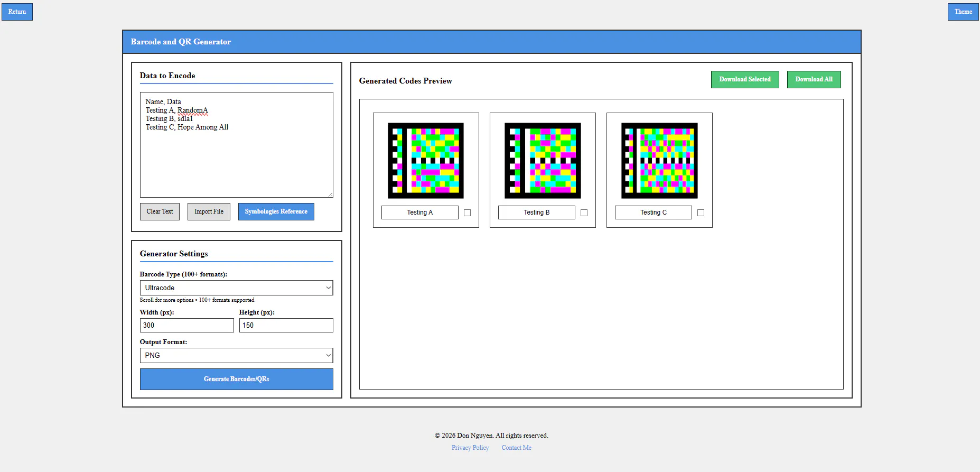Edit the Testing B name field
Screen dimensions: 980x472
pos(536,212)
